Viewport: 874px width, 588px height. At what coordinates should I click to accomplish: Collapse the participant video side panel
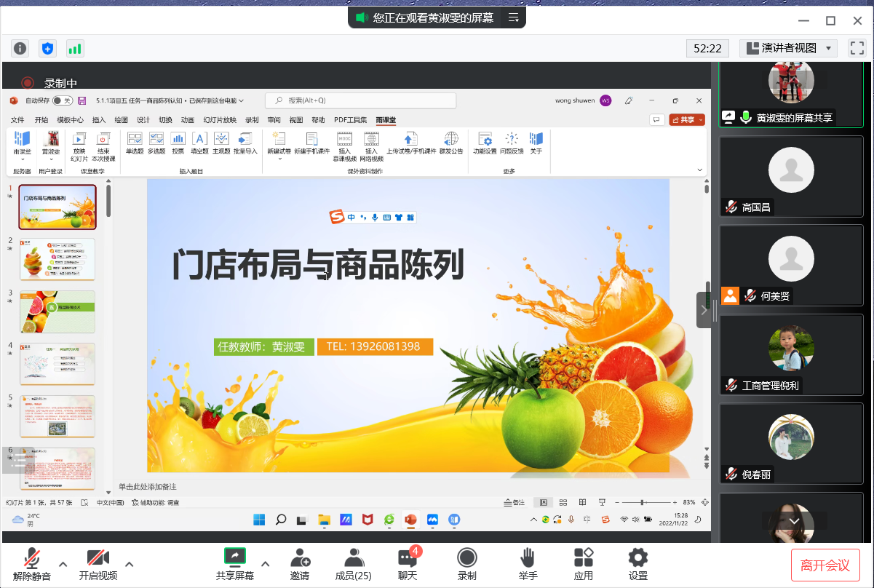(x=704, y=310)
